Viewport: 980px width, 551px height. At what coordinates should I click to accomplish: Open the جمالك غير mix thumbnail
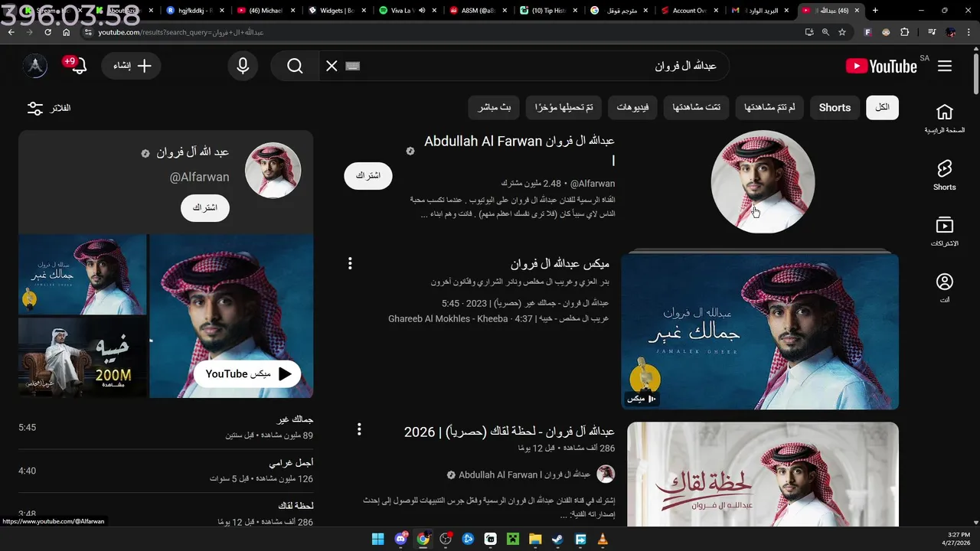[760, 331]
